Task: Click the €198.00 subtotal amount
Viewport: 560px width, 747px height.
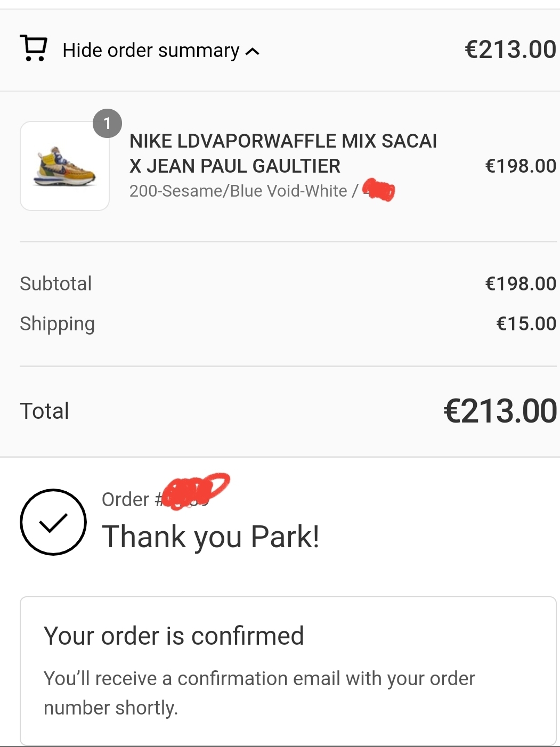Action: point(521,283)
